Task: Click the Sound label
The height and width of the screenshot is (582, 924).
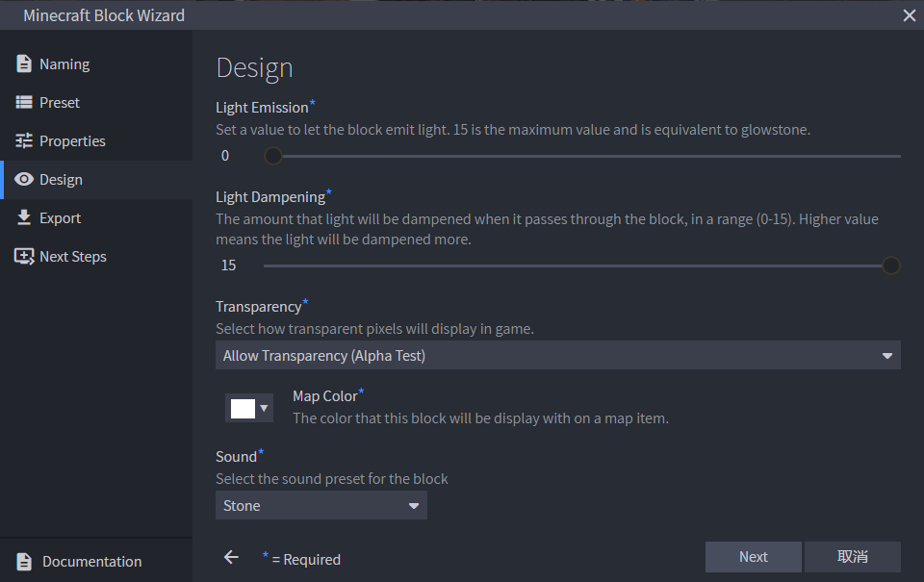Action: click(236, 457)
